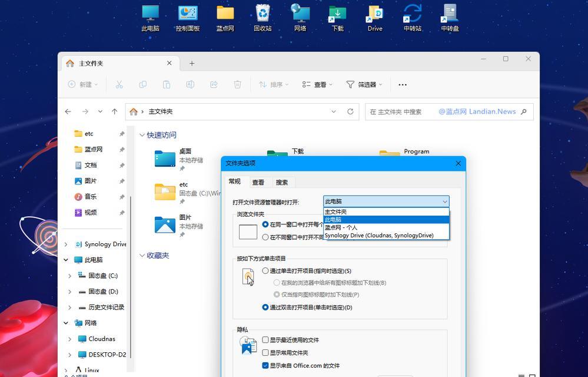Click the Copy icon in Explorer toolbar
Screen dimensions: 588x377
[x=143, y=84]
